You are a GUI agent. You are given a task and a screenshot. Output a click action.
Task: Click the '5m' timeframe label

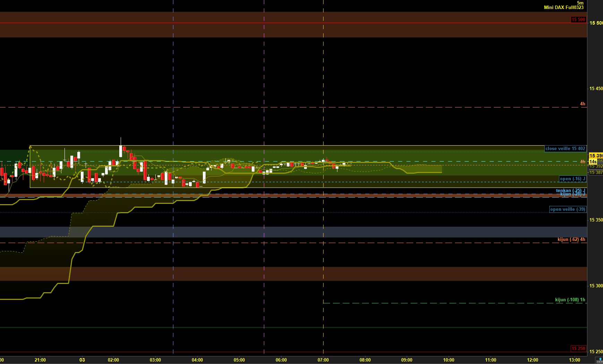click(580, 3)
